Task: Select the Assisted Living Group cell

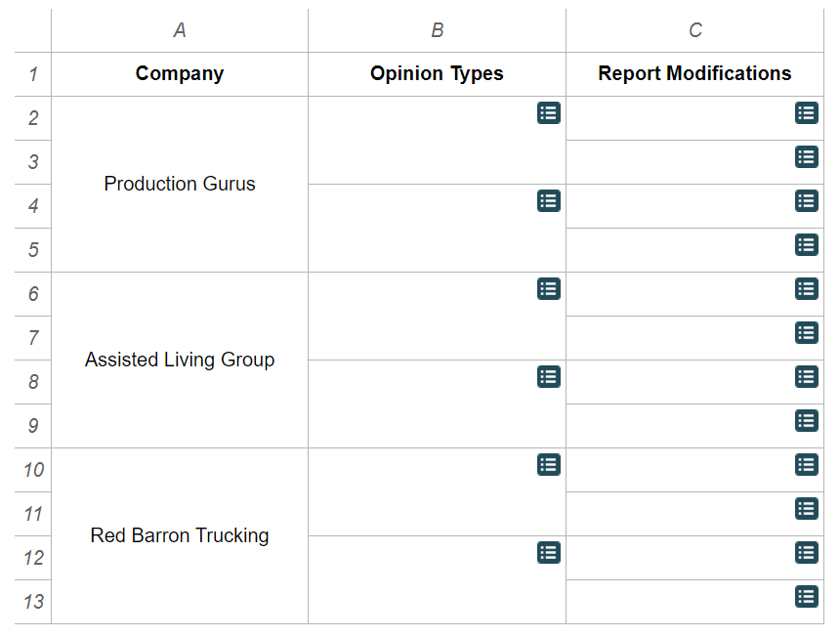Action: coord(179,360)
